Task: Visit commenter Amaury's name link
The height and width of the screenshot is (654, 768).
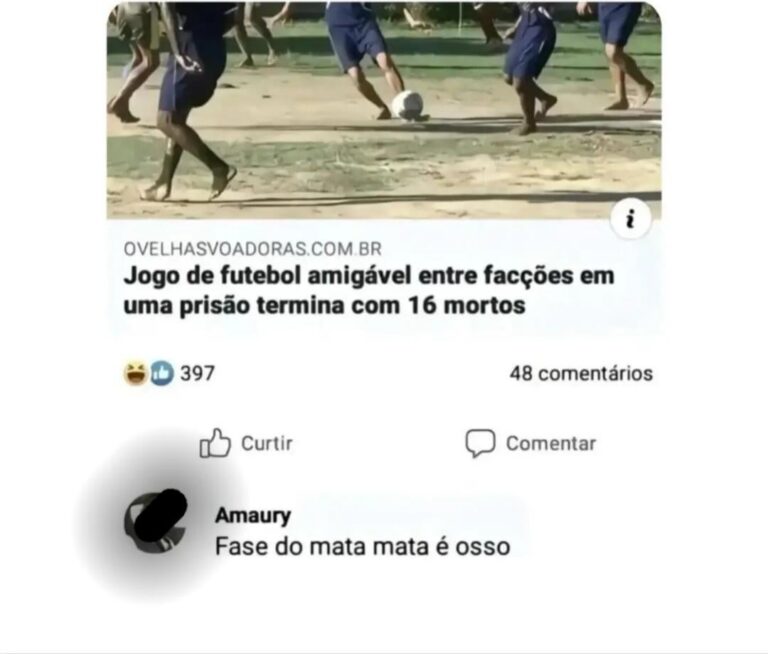Action: tap(253, 515)
